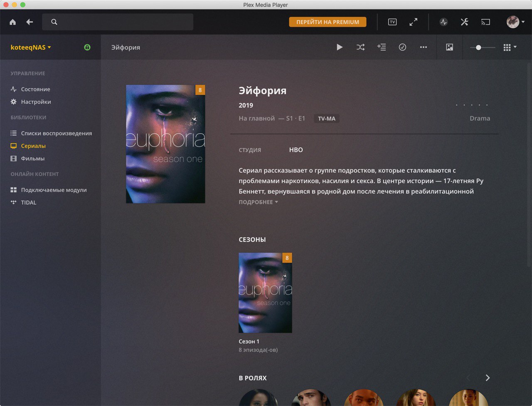Click the plugins grid icon in sidebar

14,190
